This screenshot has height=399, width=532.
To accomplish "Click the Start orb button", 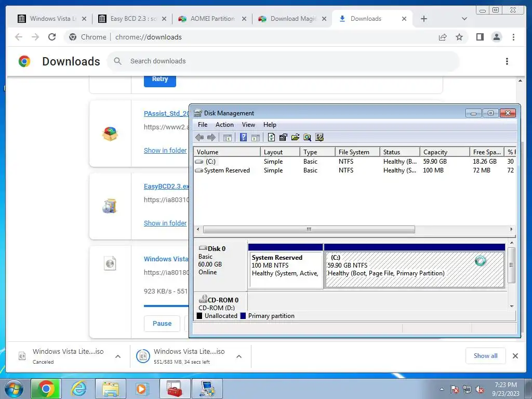I will (14, 389).
